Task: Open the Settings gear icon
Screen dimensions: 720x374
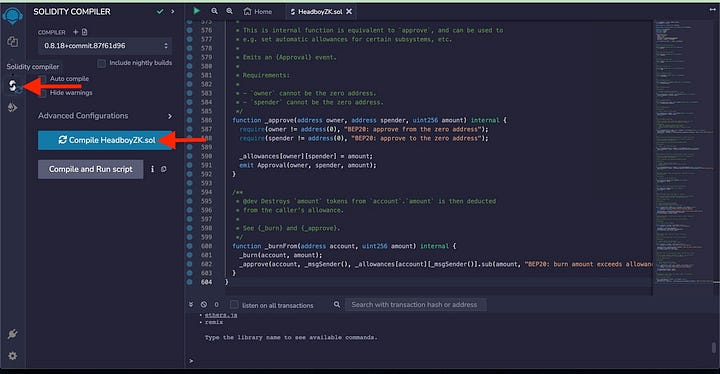Action: 12,356
